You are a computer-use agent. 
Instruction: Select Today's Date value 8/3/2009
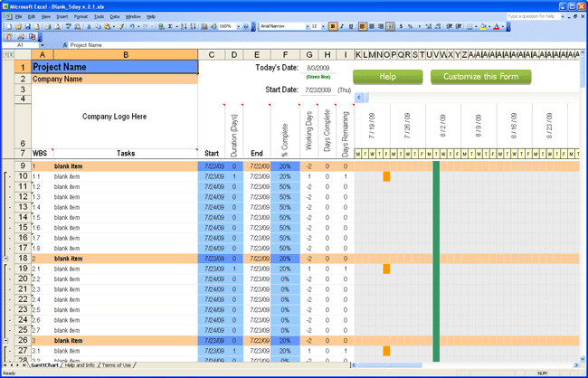tap(318, 68)
